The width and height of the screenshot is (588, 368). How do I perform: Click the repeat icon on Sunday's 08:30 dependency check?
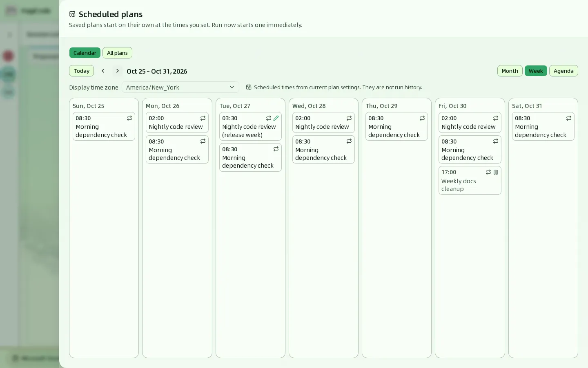coord(129,118)
